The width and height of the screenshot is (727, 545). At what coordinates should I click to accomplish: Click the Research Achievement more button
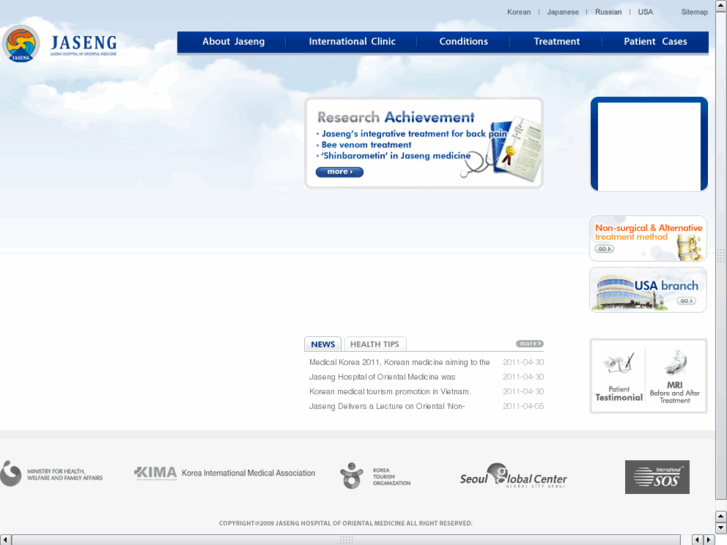click(x=339, y=172)
